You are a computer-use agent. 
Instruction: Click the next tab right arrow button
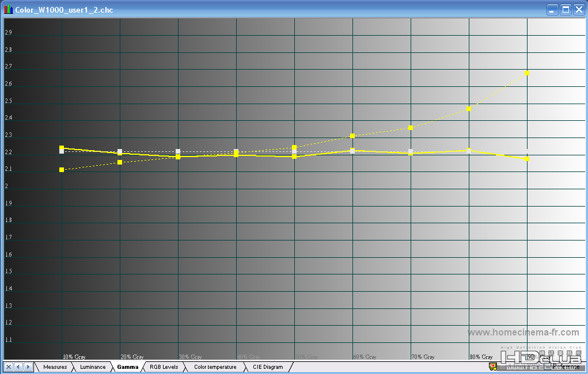pyautogui.click(x=28, y=367)
